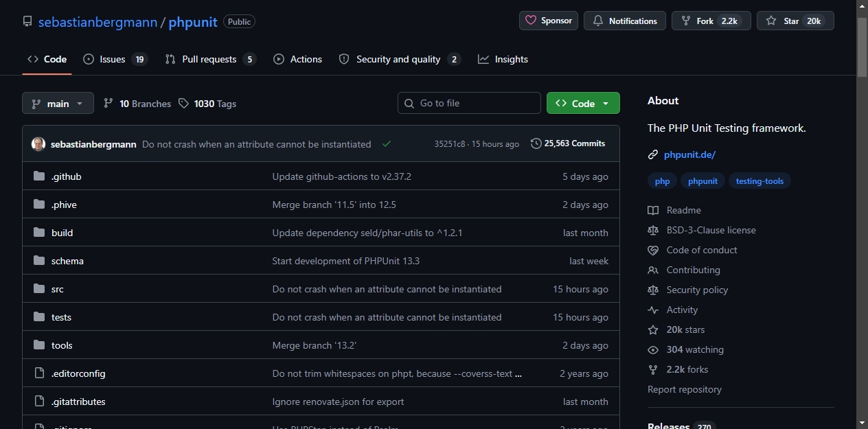This screenshot has width=868, height=429.
Task: Open the .gitattributes file name
Action: pos(78,402)
